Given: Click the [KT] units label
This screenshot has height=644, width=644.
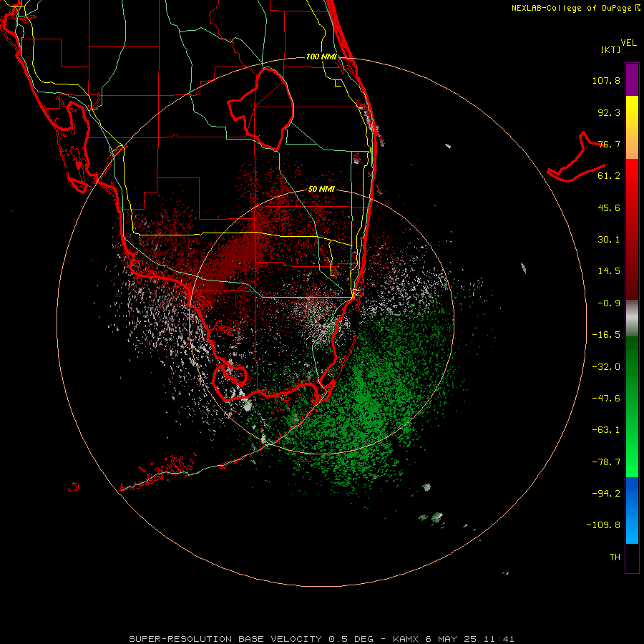Looking at the screenshot, I should tap(611, 49).
